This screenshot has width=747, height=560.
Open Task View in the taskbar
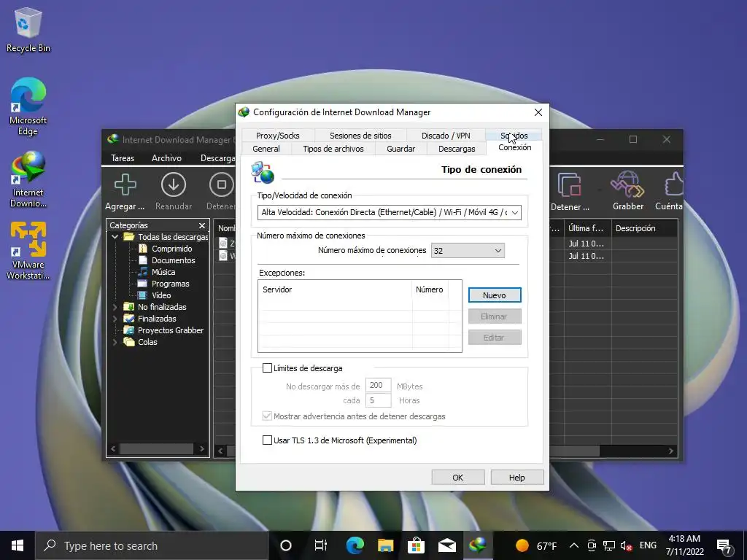[x=321, y=545]
